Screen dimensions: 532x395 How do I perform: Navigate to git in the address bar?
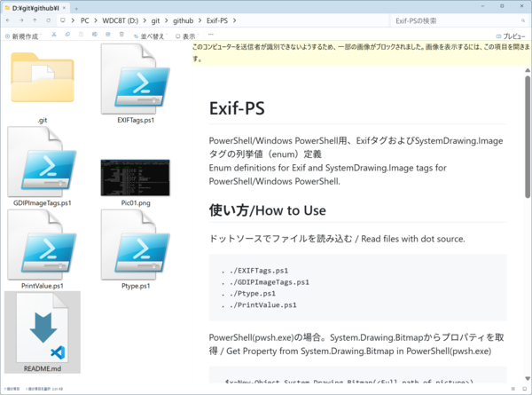point(155,20)
